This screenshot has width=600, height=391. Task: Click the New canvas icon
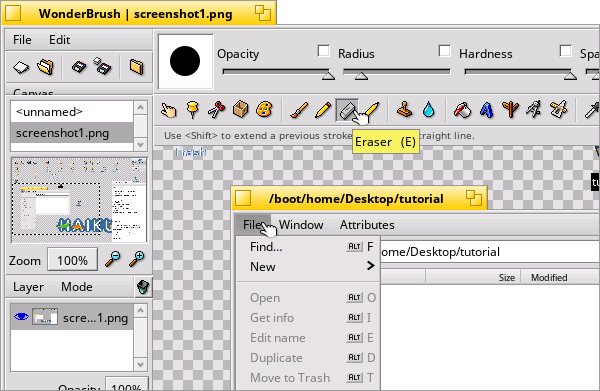point(21,67)
